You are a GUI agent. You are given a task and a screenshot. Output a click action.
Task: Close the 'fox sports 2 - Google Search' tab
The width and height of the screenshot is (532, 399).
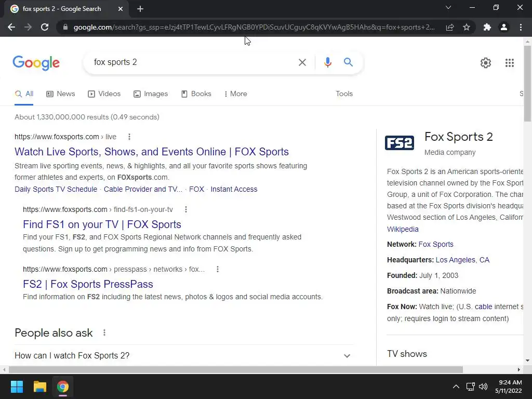(121, 9)
